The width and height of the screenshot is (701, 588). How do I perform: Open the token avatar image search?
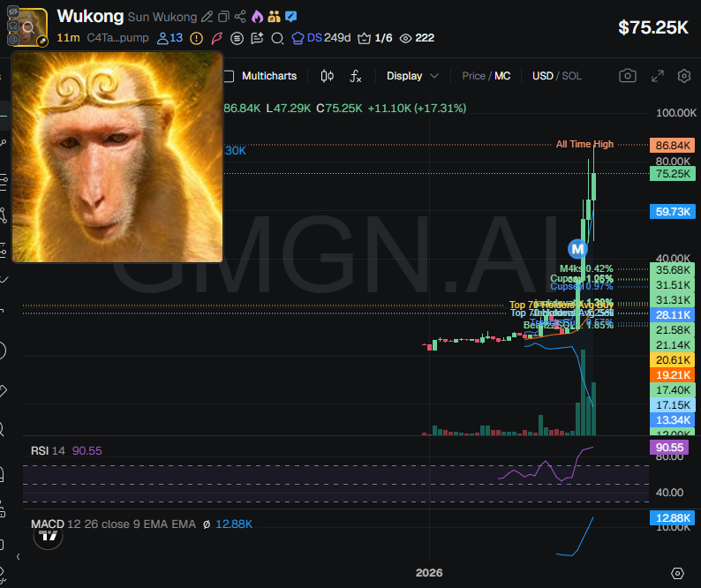28,27
